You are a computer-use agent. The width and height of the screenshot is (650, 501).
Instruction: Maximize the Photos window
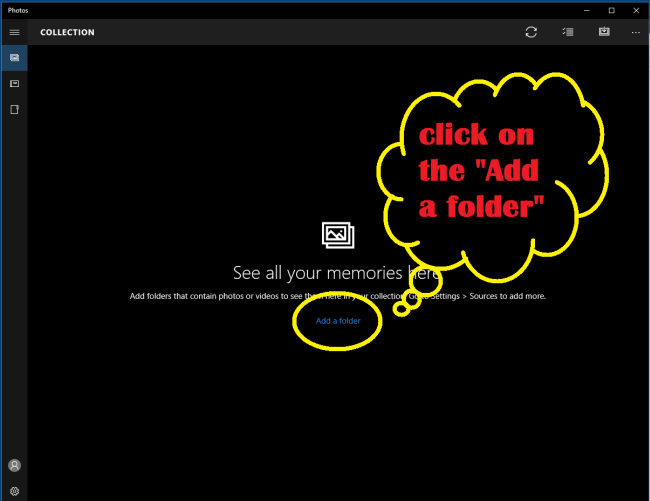611,10
